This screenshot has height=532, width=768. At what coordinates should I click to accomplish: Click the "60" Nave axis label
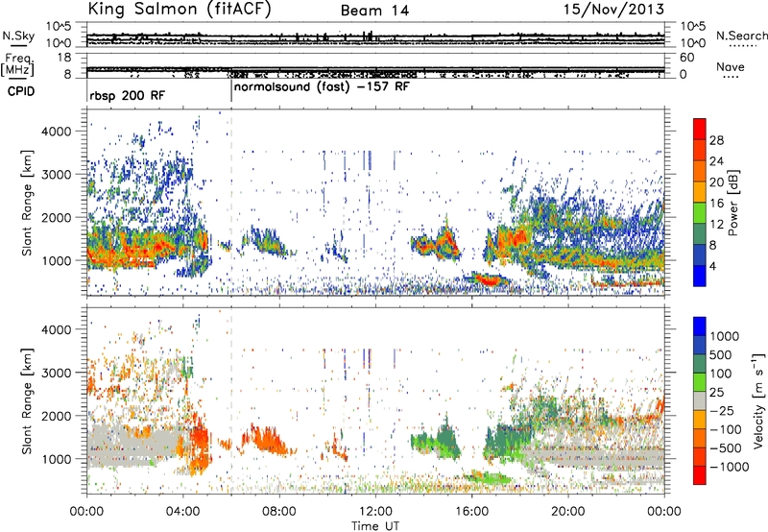pos(686,58)
